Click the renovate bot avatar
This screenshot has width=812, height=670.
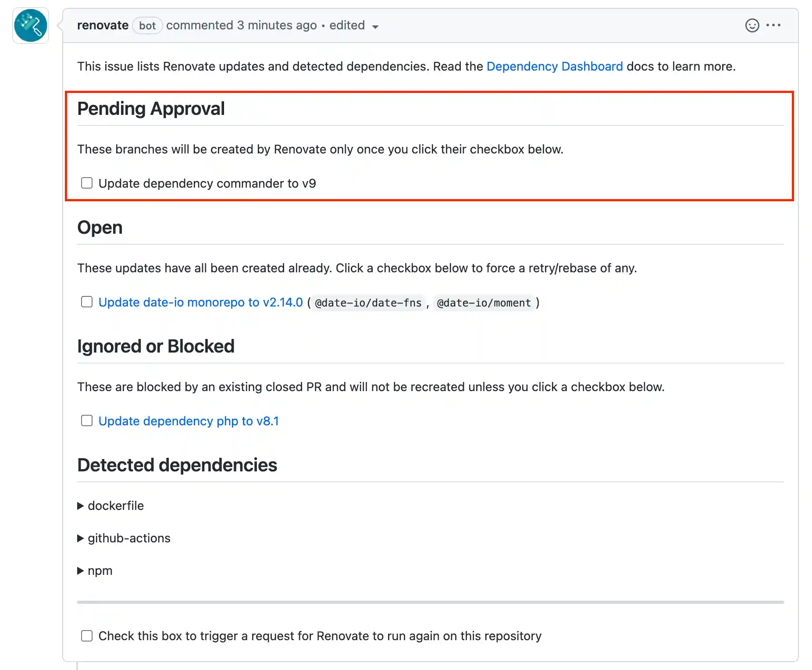tap(30, 25)
